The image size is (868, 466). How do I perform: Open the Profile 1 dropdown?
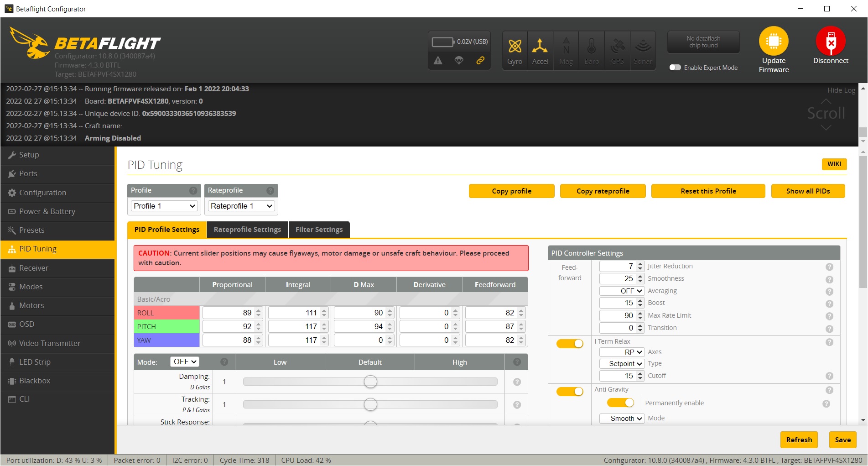(164, 206)
